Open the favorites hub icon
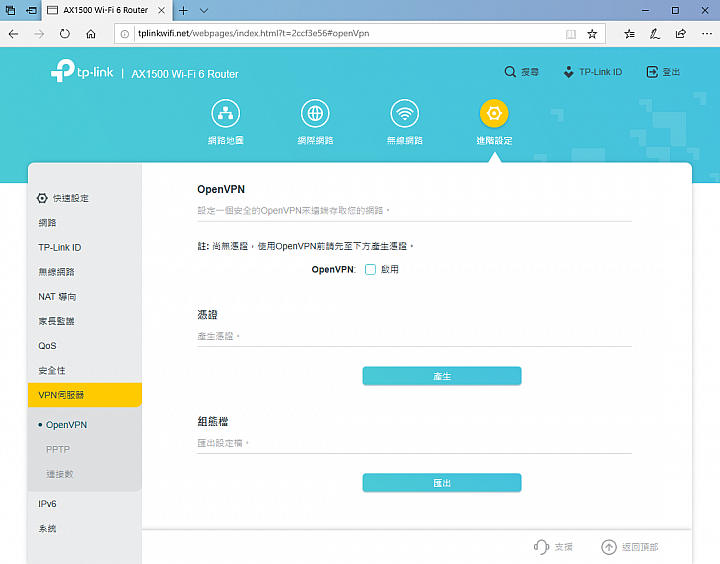This screenshot has width=720, height=564. [629, 34]
